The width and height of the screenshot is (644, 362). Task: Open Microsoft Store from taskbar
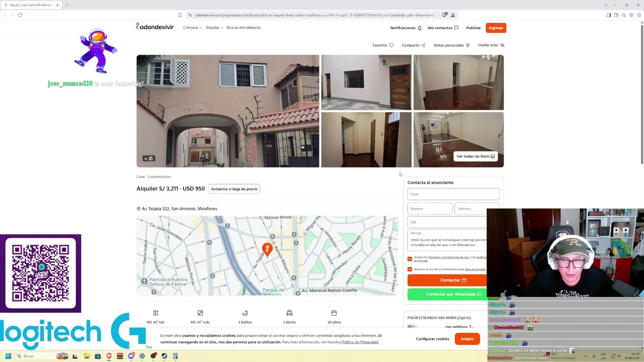pos(98,356)
